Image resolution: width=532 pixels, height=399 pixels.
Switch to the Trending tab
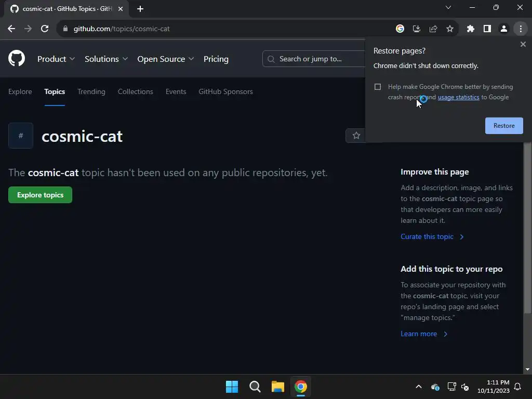(91, 91)
